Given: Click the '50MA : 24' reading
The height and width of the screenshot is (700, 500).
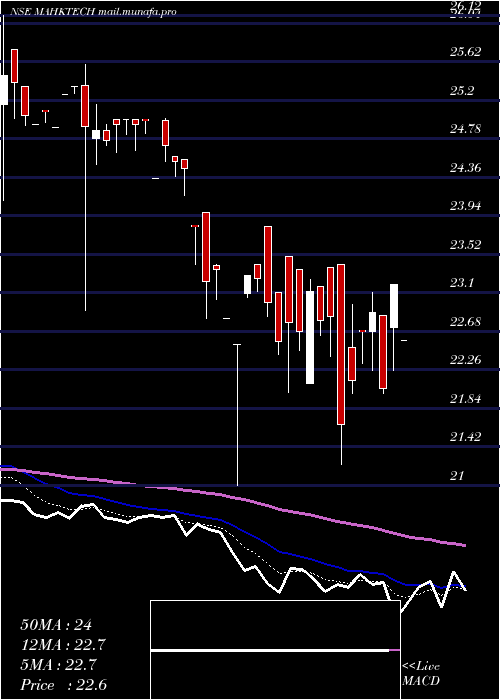Looking at the screenshot, I should [x=56, y=625].
